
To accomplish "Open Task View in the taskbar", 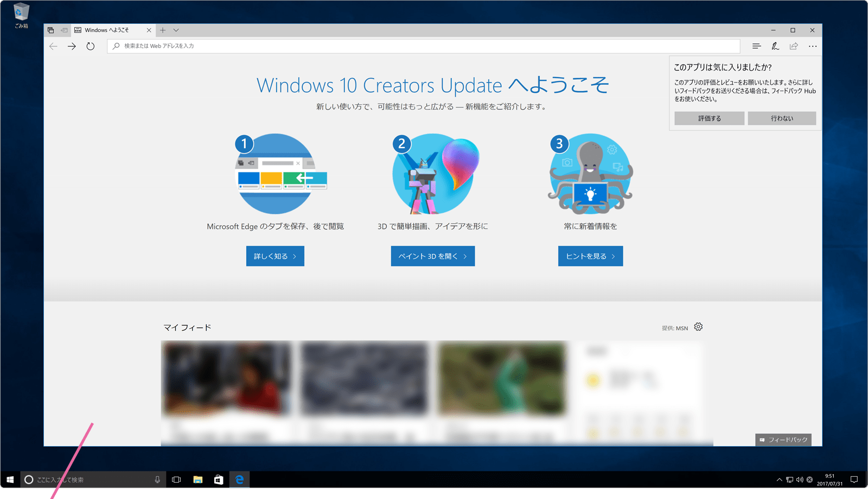I will (x=176, y=479).
